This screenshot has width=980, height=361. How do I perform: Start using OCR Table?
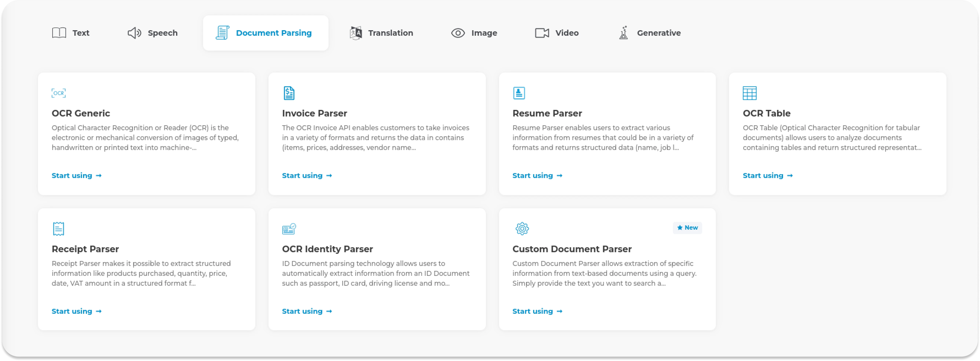[768, 175]
